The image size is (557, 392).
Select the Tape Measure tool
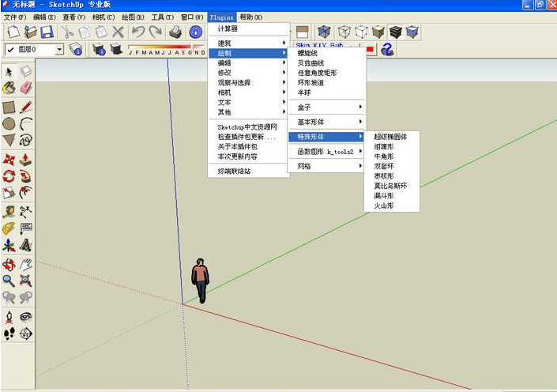[x=9, y=210]
